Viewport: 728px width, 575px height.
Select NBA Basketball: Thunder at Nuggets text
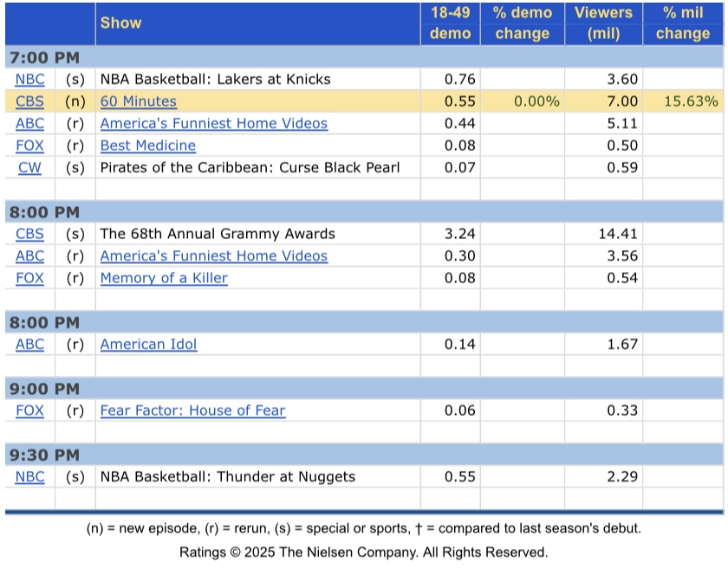(x=227, y=476)
